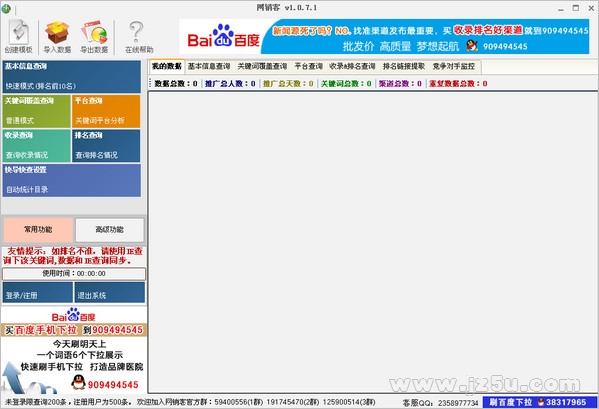This screenshot has width=599, height=409.
Task: Click the 登录/注册 button
Action: click(x=37, y=292)
